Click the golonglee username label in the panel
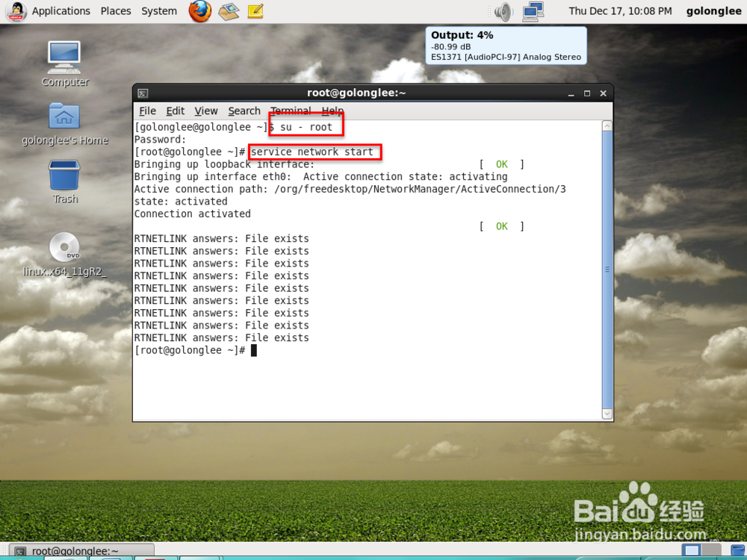Image resolution: width=747 pixels, height=560 pixels. click(713, 10)
